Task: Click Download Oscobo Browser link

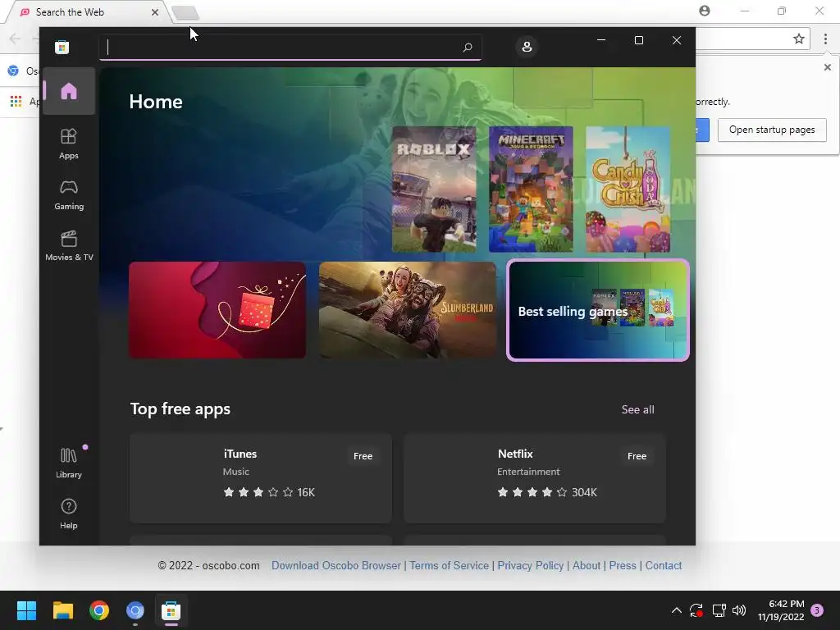Action: click(336, 566)
